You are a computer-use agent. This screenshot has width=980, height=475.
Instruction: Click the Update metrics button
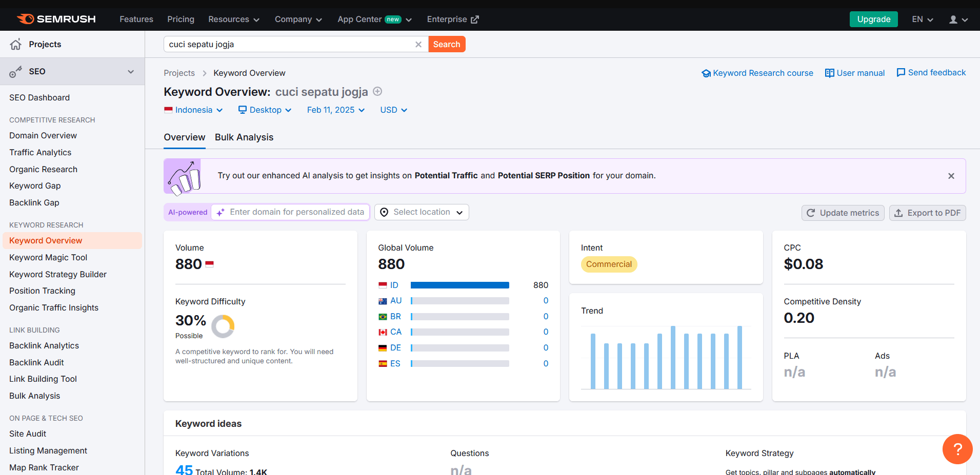[843, 213]
